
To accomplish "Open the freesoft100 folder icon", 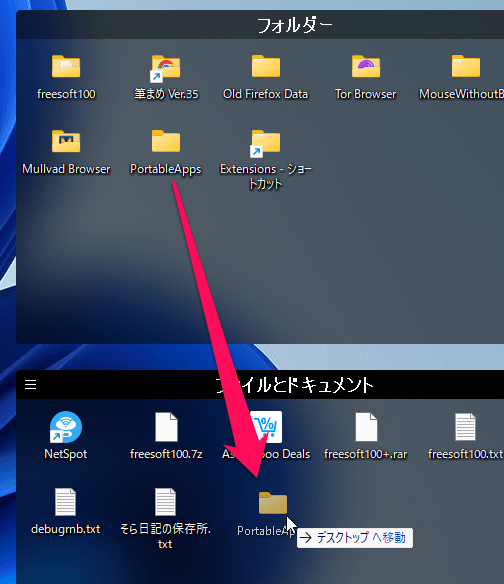I will coord(66,67).
